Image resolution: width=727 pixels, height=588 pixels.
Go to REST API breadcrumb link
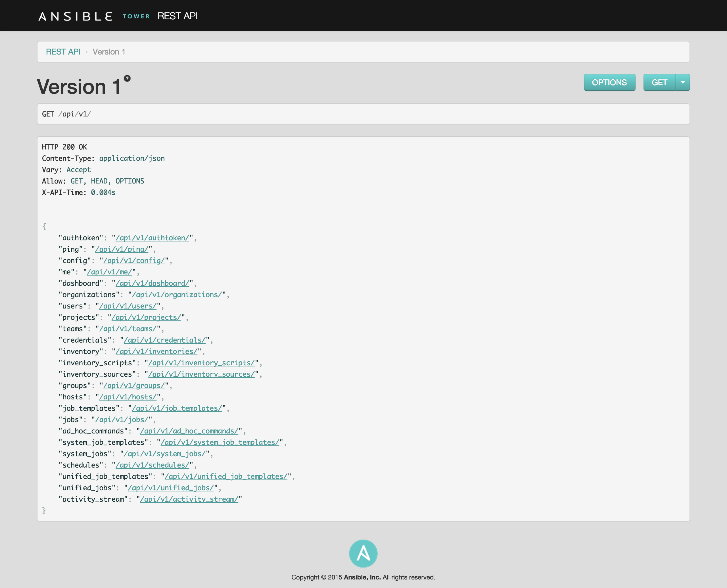tap(63, 52)
